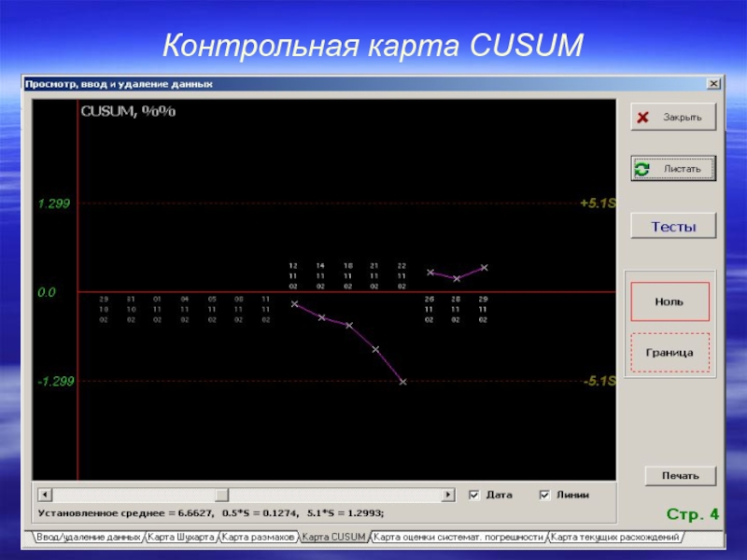Select the Карта CUSUM tab

[333, 538]
